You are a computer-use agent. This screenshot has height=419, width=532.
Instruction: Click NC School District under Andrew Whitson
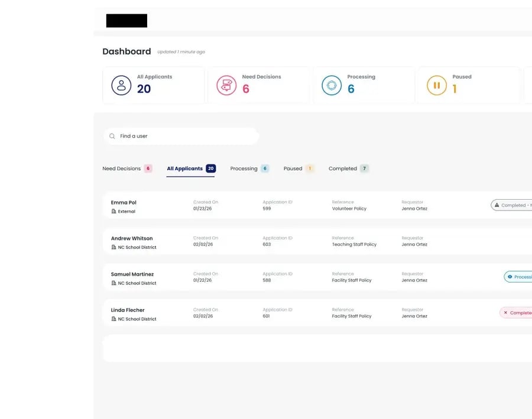pos(137,248)
